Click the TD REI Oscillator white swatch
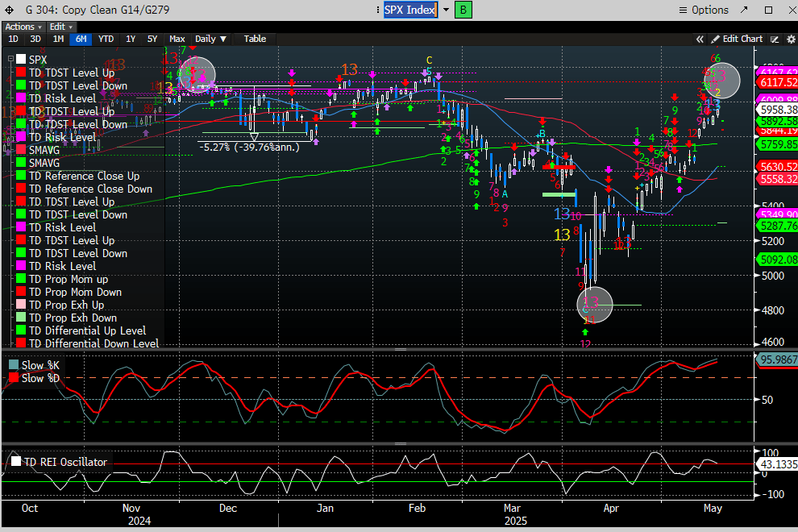The height and width of the screenshot is (532, 798). point(16,461)
